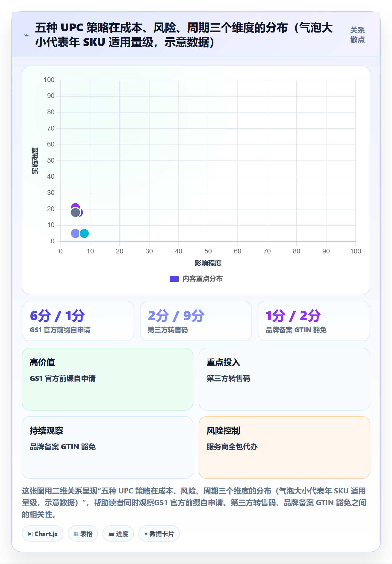392x564 pixels.
Task: Click 第三方转售码 under the 2分 / 9分 score
Action: tap(168, 330)
